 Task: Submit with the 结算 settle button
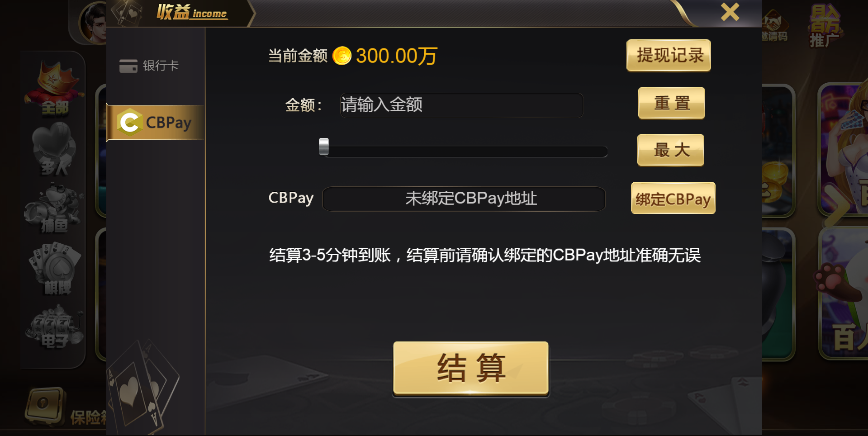tap(471, 369)
